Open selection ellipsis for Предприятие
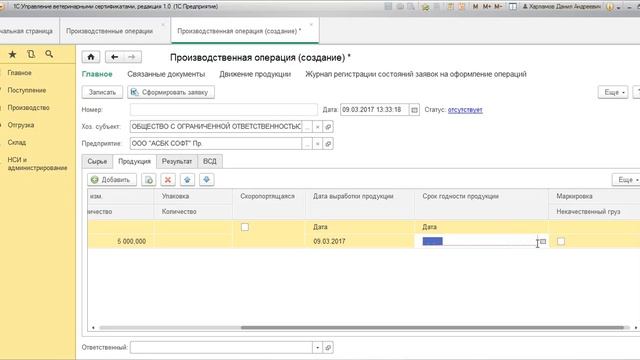Image resolution: width=640 pixels, height=360 pixels. [307, 144]
